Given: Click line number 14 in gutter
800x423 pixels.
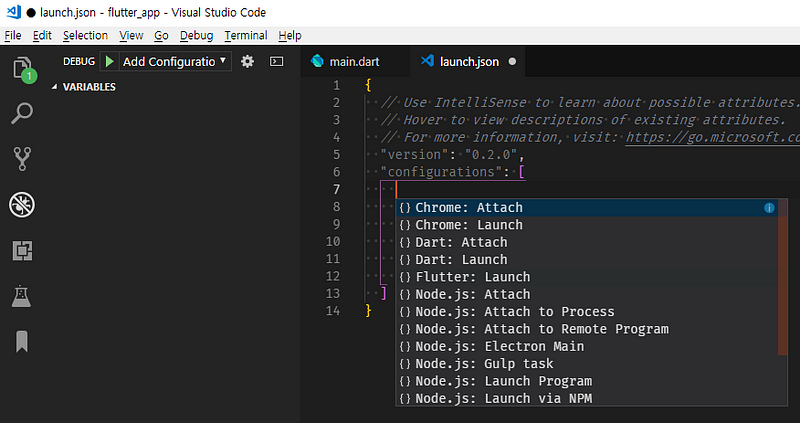Looking at the screenshot, I should (333, 311).
